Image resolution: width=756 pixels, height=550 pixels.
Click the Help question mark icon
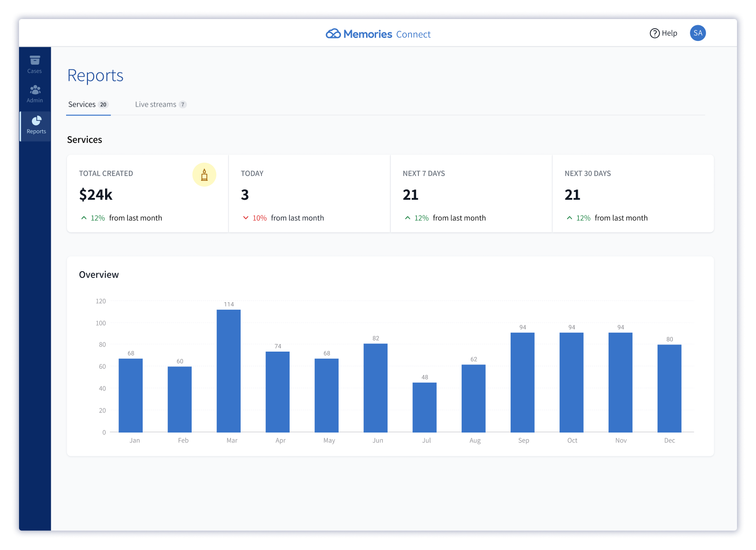[x=655, y=33]
